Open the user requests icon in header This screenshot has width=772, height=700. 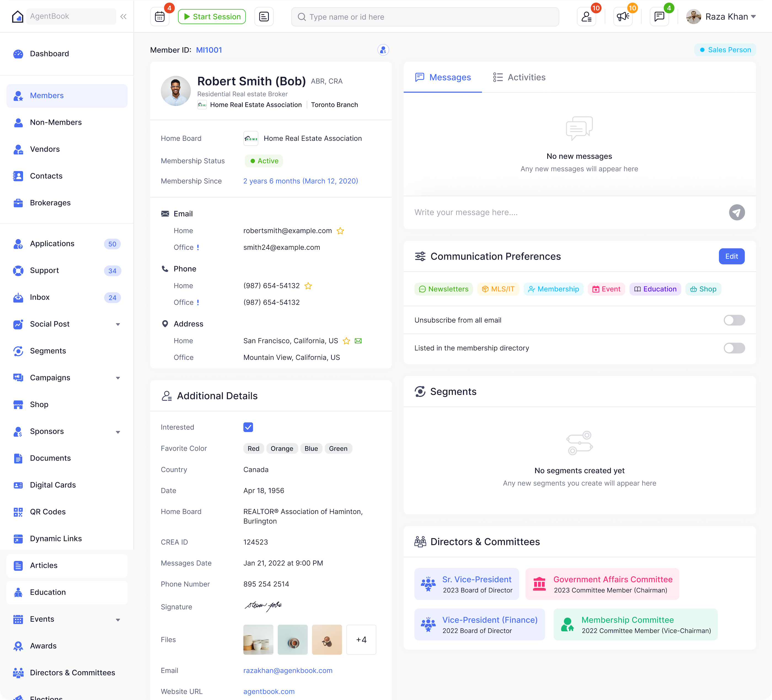586,17
